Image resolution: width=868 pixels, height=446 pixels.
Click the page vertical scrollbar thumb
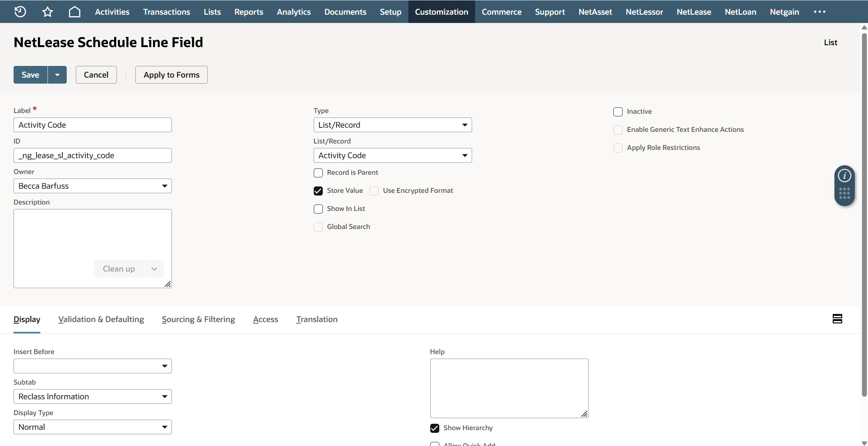864,215
